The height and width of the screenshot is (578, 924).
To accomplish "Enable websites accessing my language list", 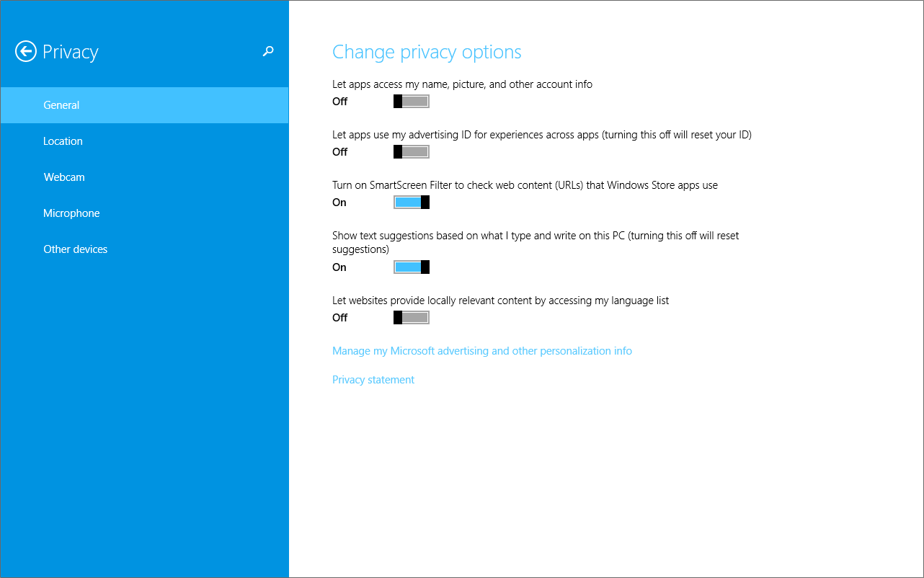I will click(x=412, y=318).
